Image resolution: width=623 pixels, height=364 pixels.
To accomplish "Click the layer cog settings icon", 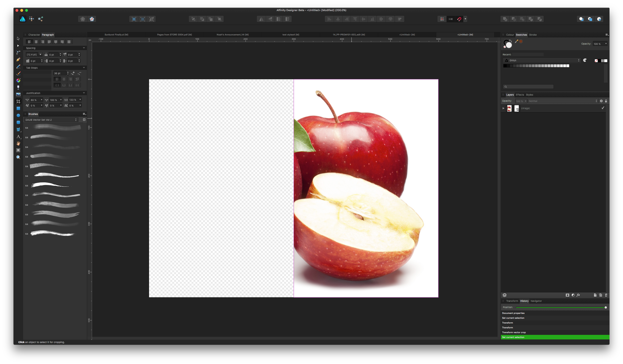I will pos(601,101).
